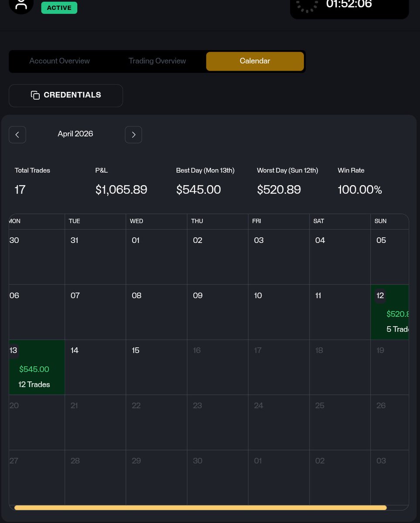Screen dimensions: 420x523
Task: Select the Calendar tab
Action: tap(255, 61)
